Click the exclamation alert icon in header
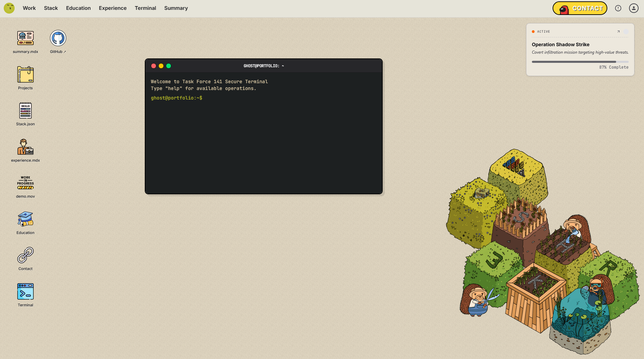Viewport: 644px width, 359px height. (x=618, y=8)
